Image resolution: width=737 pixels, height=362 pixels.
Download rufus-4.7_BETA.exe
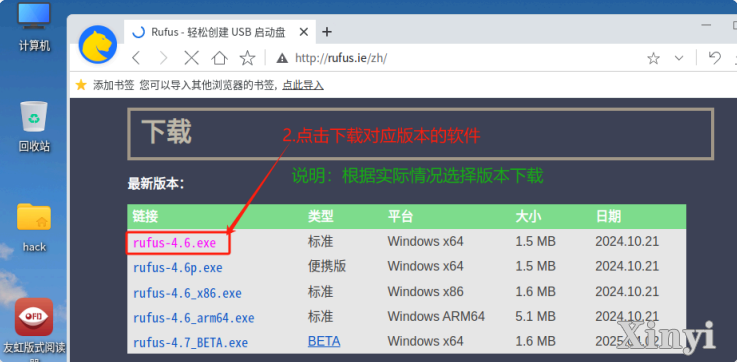tap(190, 342)
